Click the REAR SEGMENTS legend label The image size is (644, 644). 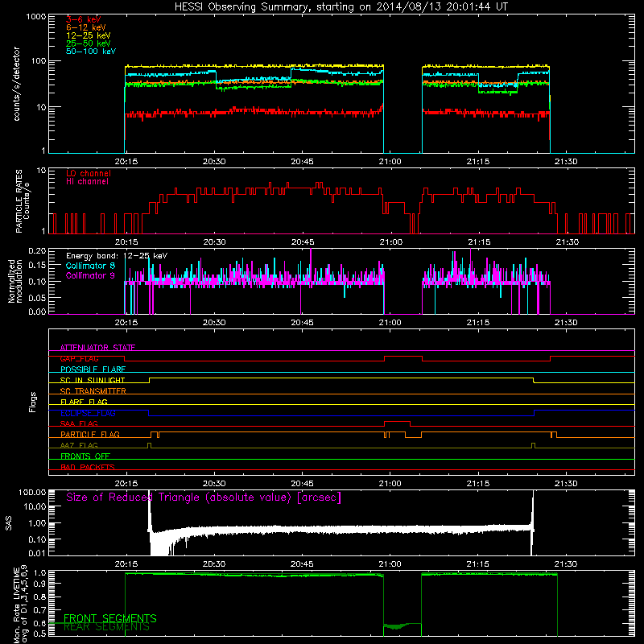coord(106,627)
